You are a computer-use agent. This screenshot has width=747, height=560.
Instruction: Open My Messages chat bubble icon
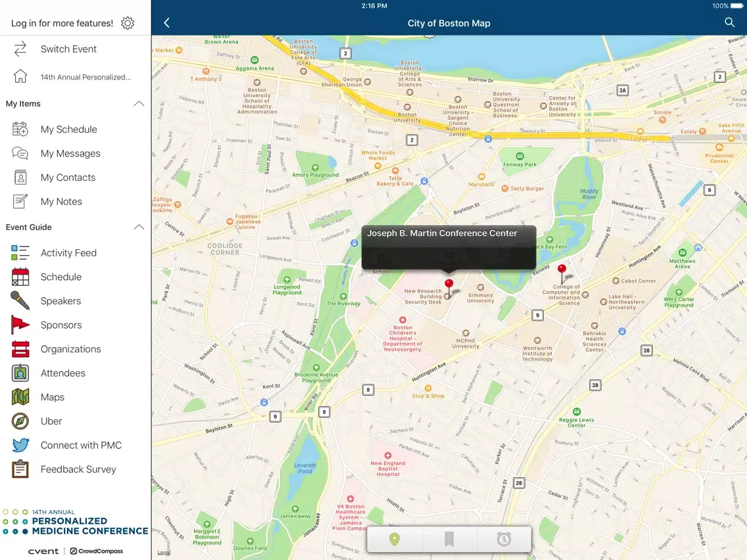point(20,153)
